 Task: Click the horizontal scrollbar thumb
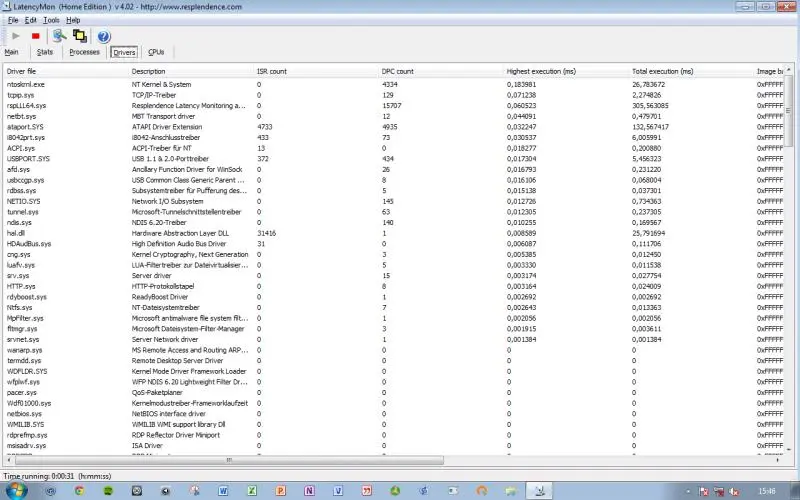click(x=228, y=460)
